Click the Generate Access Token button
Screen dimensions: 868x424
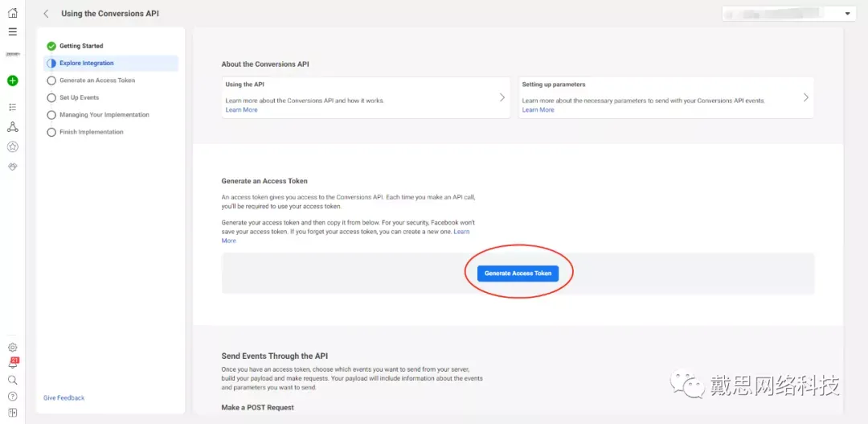coord(518,274)
